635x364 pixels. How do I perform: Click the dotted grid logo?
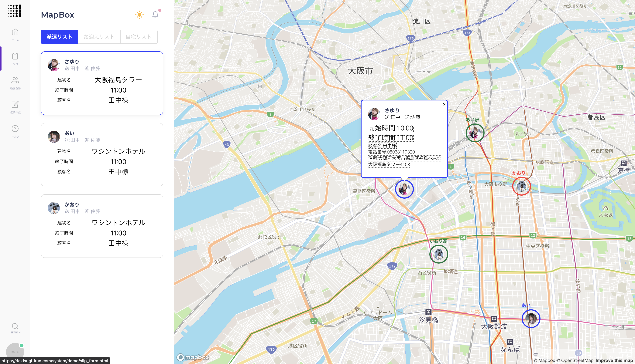click(15, 11)
